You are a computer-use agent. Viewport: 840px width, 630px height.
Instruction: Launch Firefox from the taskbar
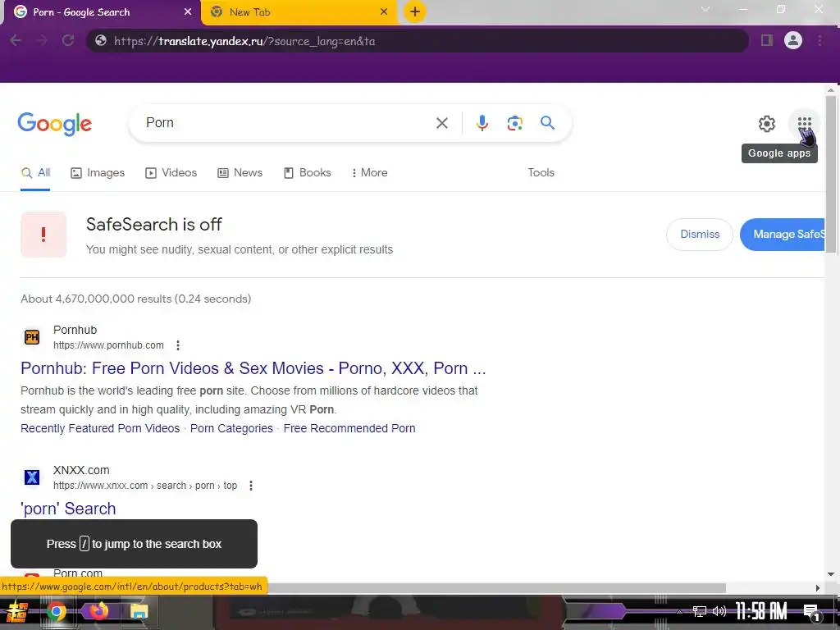tap(98, 611)
